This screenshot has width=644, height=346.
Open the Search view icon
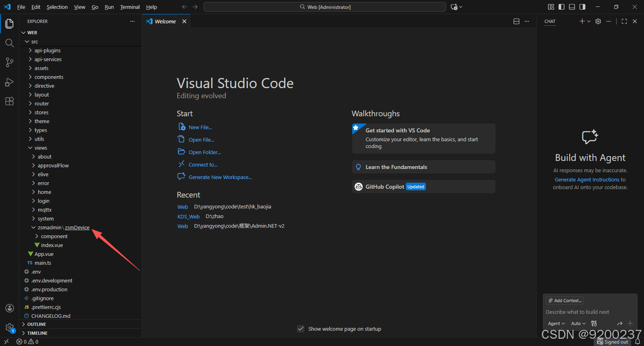(10, 43)
